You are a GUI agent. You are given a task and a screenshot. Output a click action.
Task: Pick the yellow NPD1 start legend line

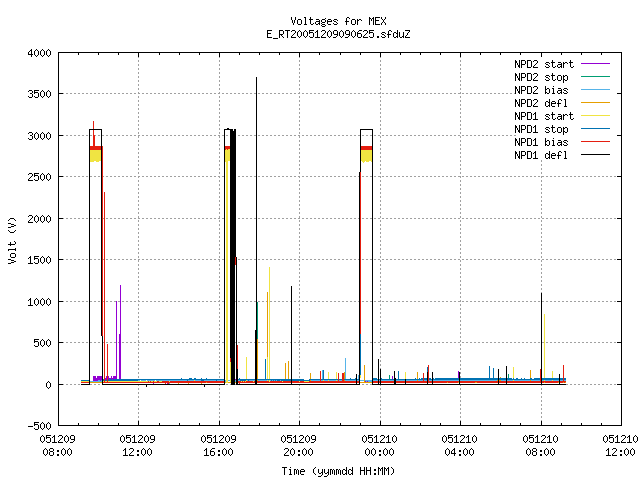coord(596,116)
